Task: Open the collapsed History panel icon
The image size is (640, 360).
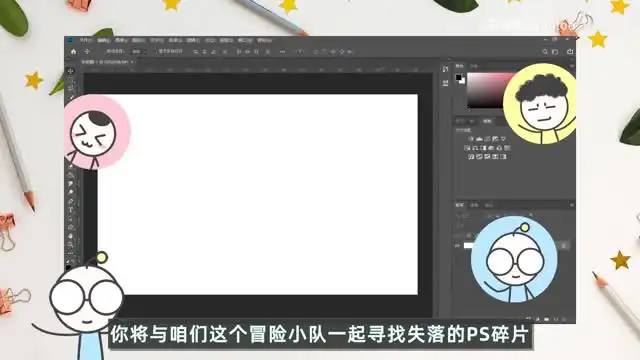Action: tap(445, 69)
